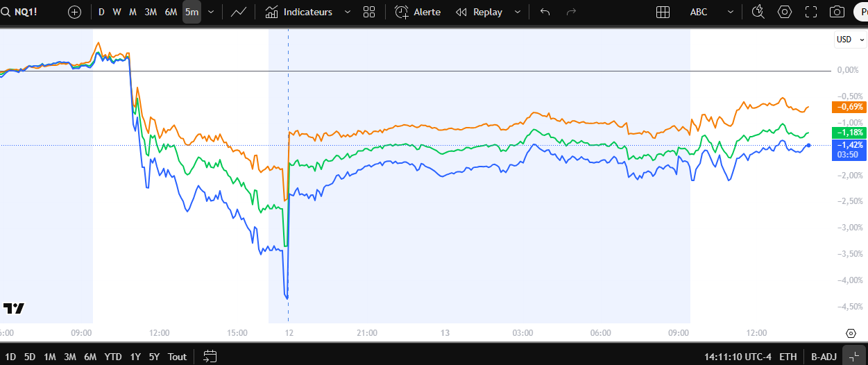This screenshot has width=868, height=365.
Task: Start bar Replay mode
Action: [x=479, y=12]
